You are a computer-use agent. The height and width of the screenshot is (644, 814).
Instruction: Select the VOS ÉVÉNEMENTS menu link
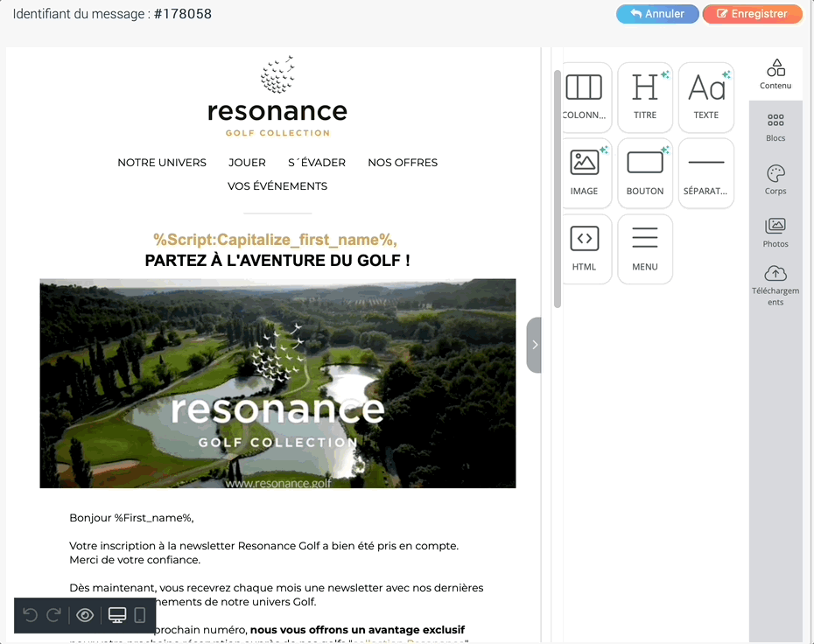277,185
